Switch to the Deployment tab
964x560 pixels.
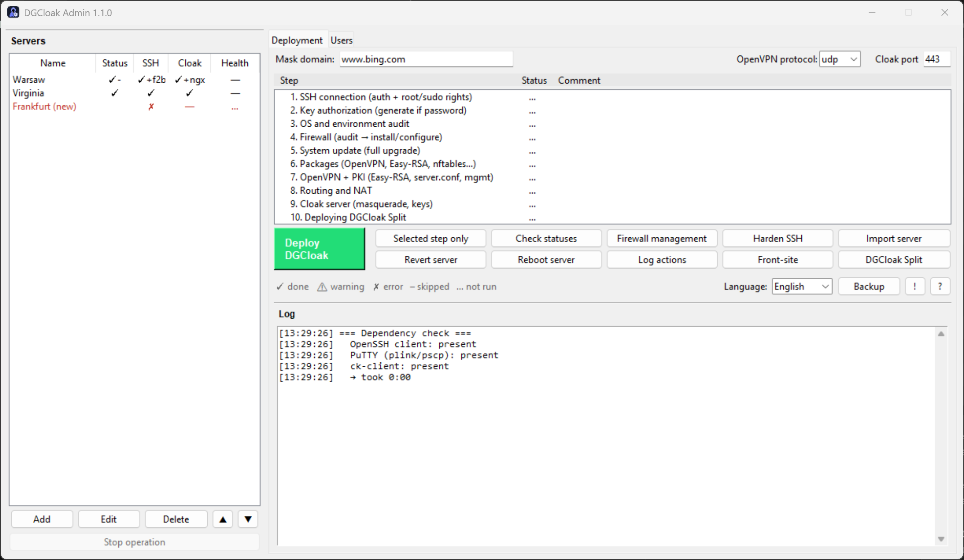297,40
